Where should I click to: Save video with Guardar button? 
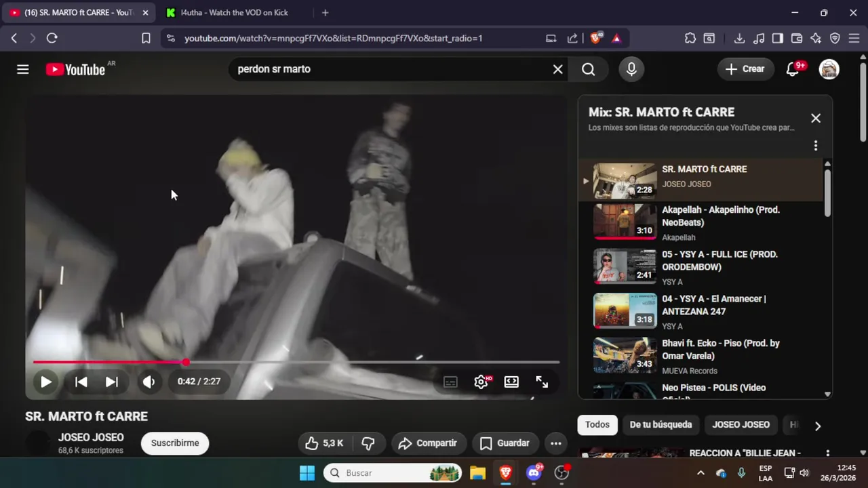coord(505,443)
